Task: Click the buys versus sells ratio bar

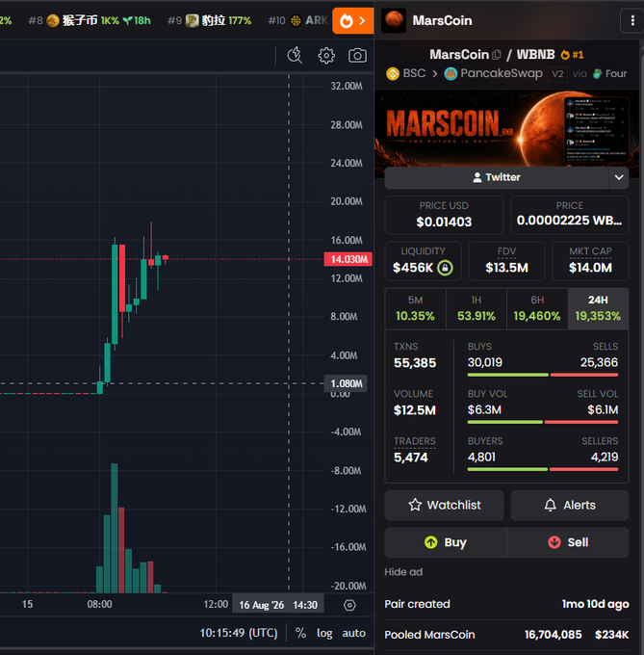Action: pos(543,375)
